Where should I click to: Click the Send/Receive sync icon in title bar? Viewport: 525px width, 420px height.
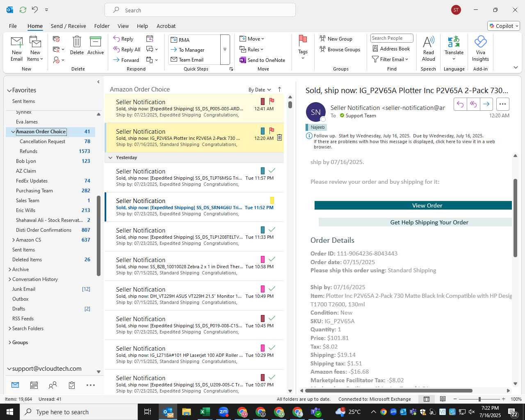coord(23,10)
